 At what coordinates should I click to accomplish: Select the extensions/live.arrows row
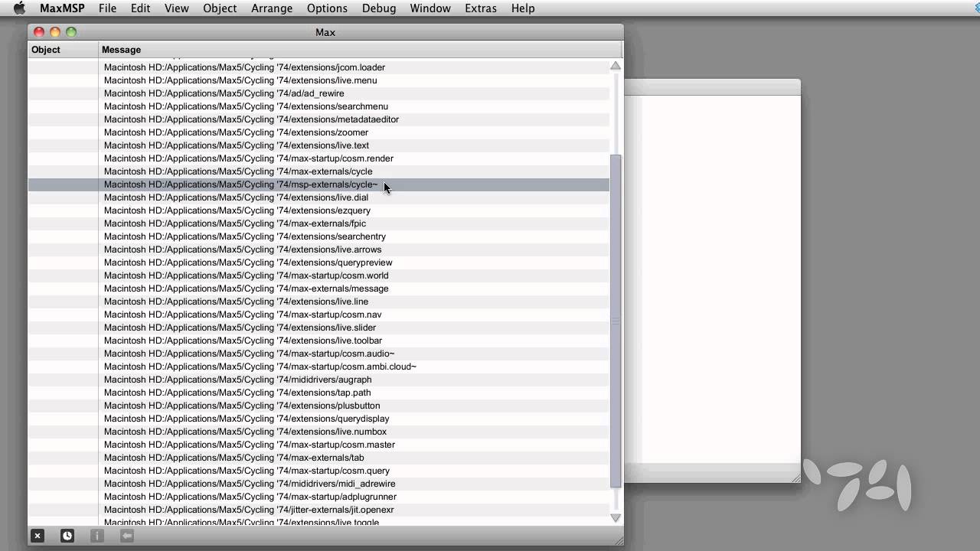point(318,249)
